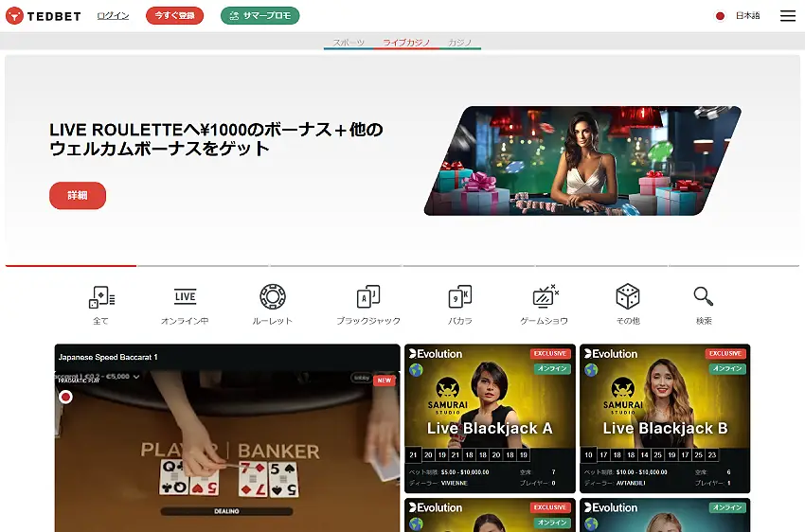The width and height of the screenshot is (805, 532).
Task: Open the Live Blackjack A game card
Action: (490, 418)
